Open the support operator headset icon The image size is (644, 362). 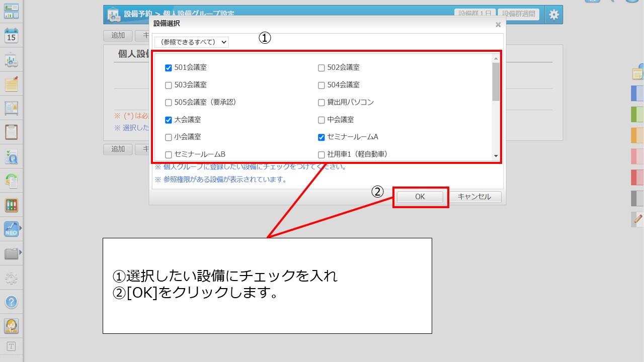pyautogui.click(x=11, y=326)
